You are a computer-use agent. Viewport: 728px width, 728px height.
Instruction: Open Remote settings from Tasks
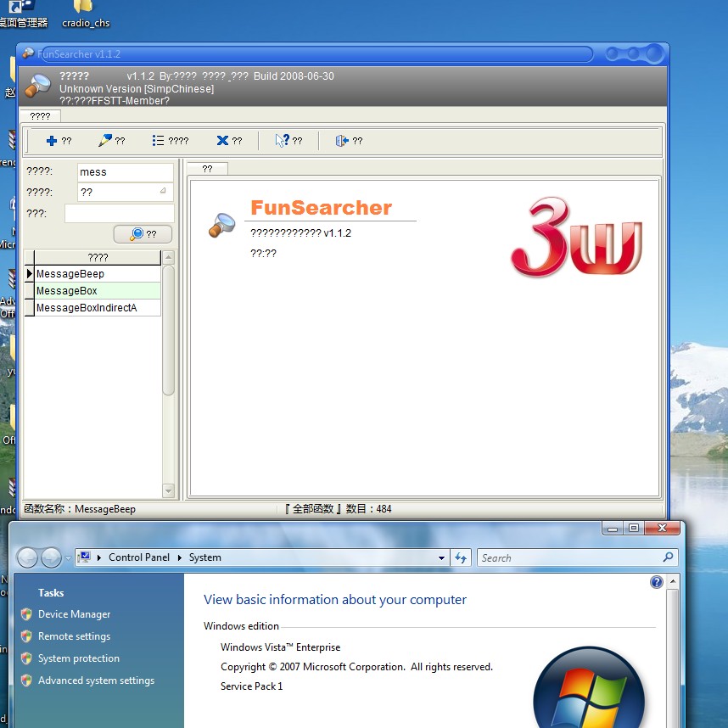coord(75,636)
